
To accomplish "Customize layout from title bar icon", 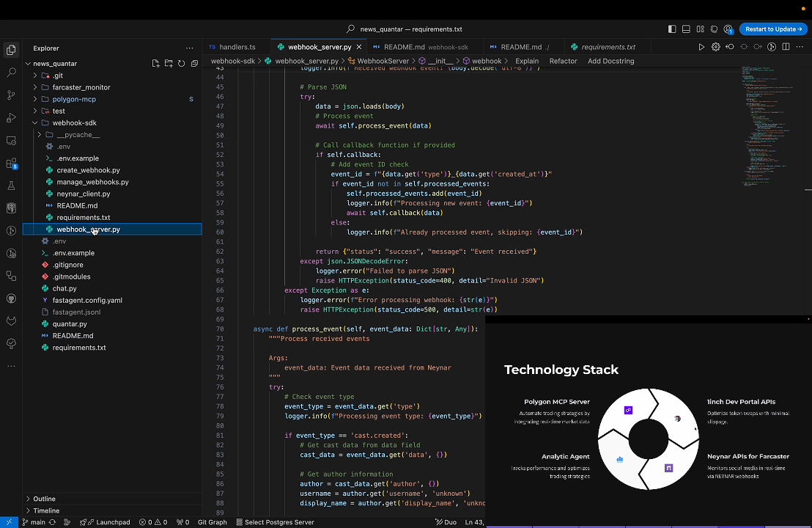I will (x=700, y=29).
